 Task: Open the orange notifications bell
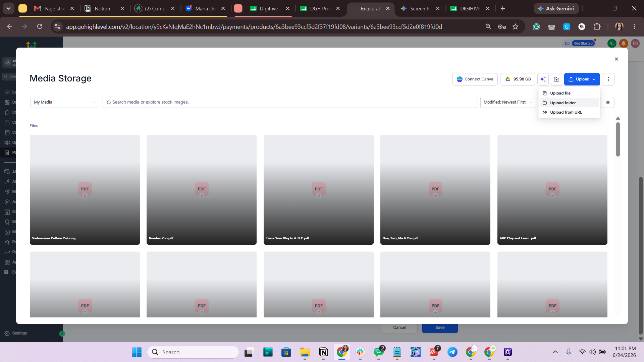(624, 43)
